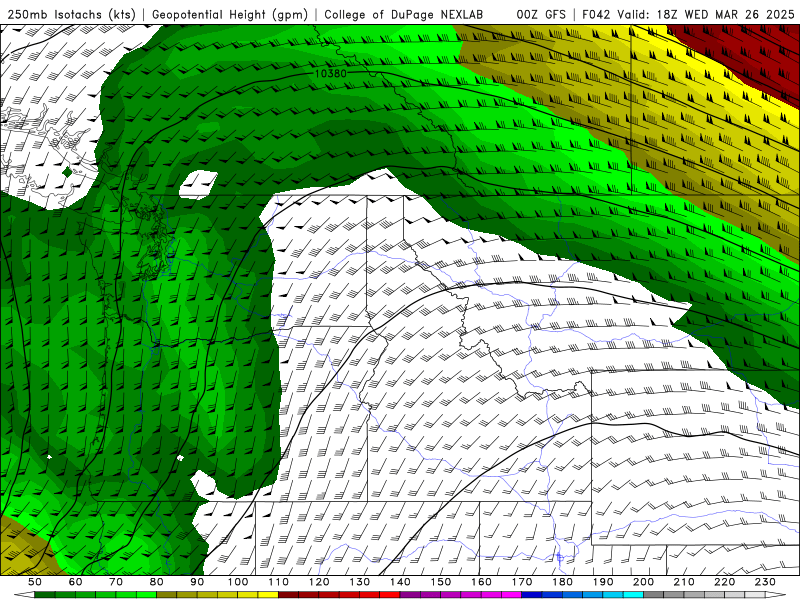Click the 10380 height contour label
Screen dimensions: 800x600
[x=331, y=73]
